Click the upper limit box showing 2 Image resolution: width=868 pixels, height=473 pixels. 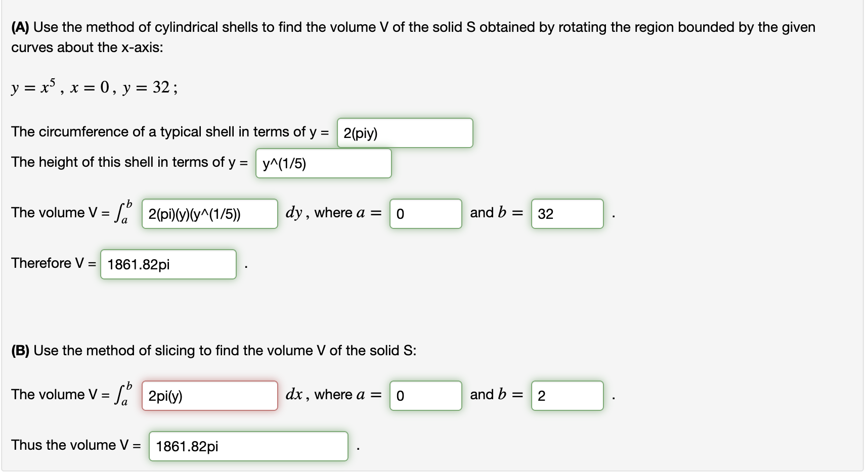(567, 396)
